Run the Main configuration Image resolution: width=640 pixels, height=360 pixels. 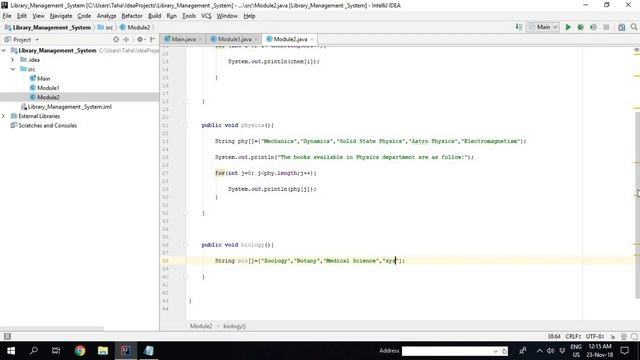click(568, 27)
